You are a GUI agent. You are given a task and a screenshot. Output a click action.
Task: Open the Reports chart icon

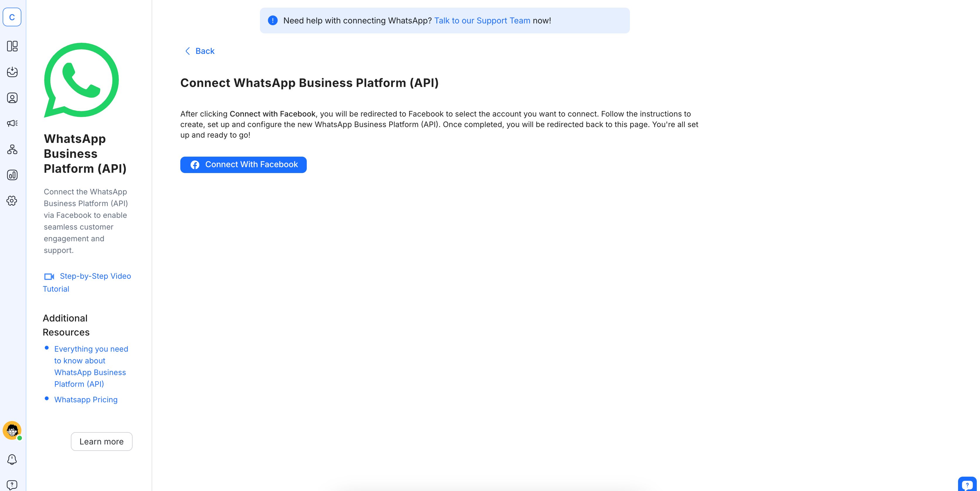tap(12, 175)
